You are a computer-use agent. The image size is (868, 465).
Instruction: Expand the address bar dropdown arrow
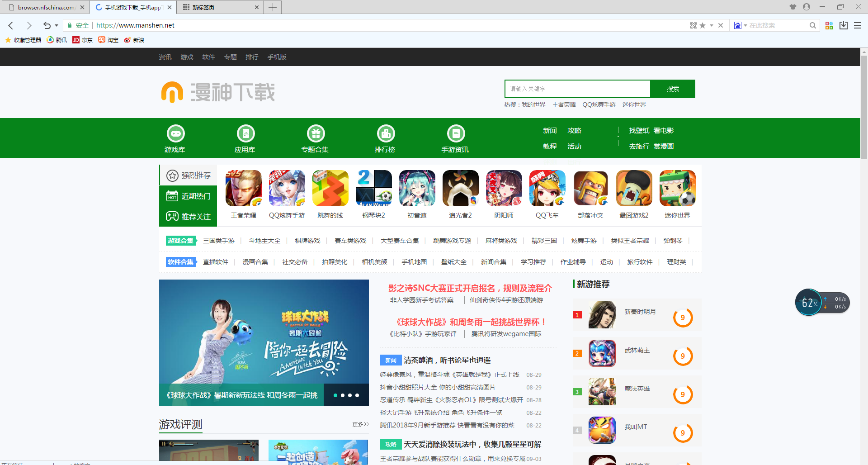pyautogui.click(x=712, y=25)
